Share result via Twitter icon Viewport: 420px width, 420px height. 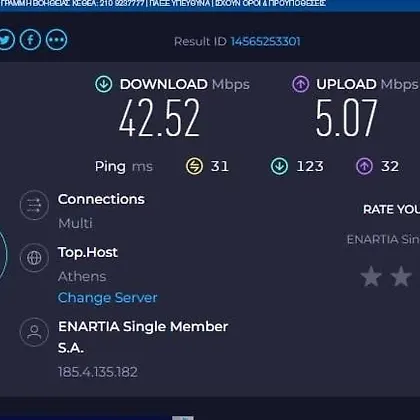(x=6, y=40)
